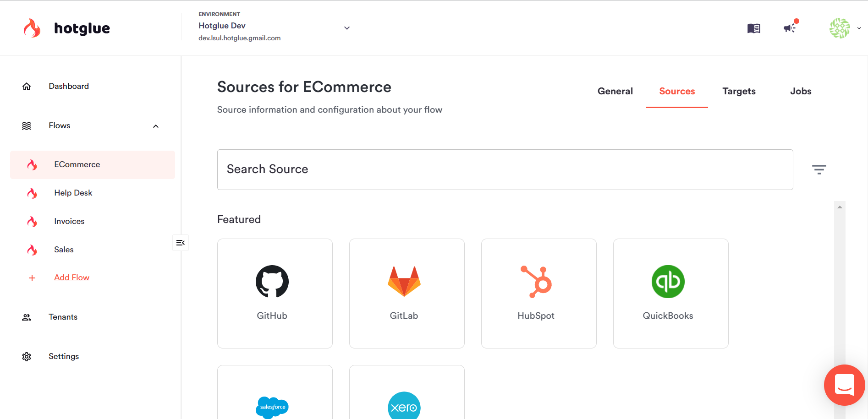Click the Help Desk flame icon
Viewport: 868px width, 419px height.
tap(32, 193)
